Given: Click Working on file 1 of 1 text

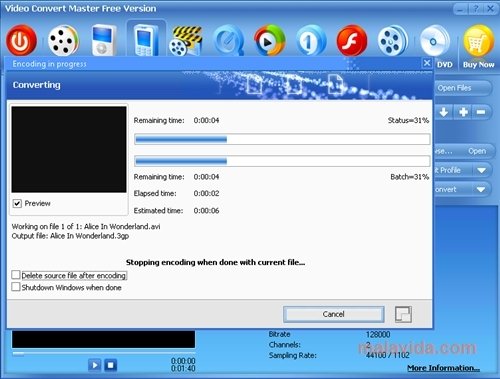Looking at the screenshot, I should (x=86, y=227).
